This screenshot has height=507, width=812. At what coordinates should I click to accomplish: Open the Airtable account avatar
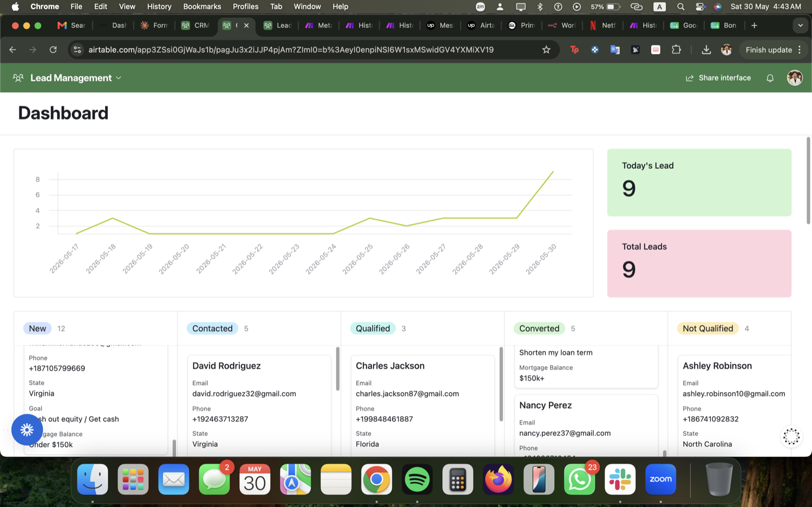click(794, 78)
